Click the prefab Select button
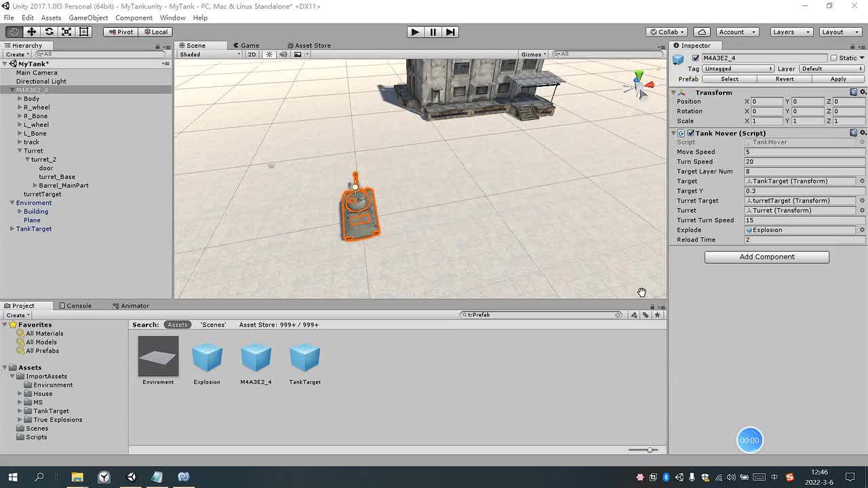Image resolution: width=868 pixels, height=488 pixels. [x=730, y=79]
